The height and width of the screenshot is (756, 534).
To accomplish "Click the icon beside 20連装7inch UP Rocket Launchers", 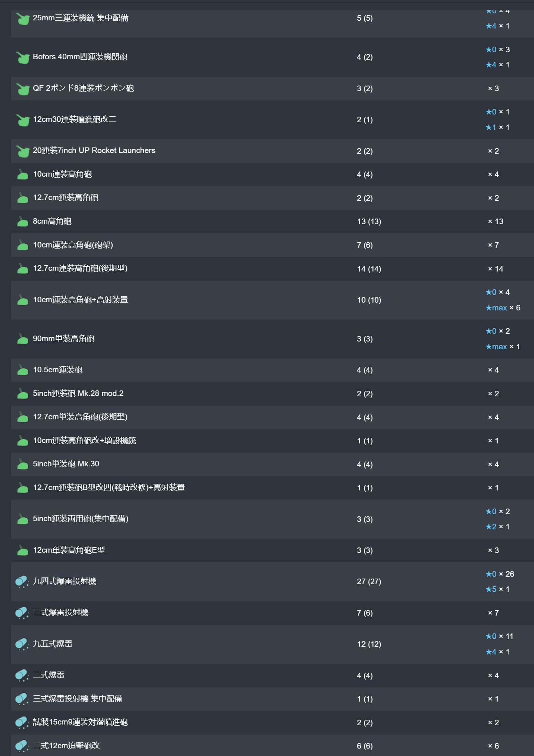I will (x=23, y=151).
